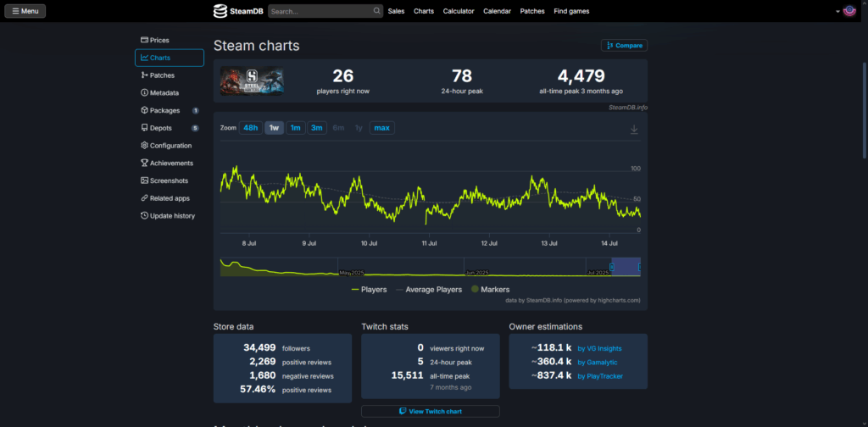Set chart zoom to max
This screenshot has width=868, height=427.
pos(382,128)
